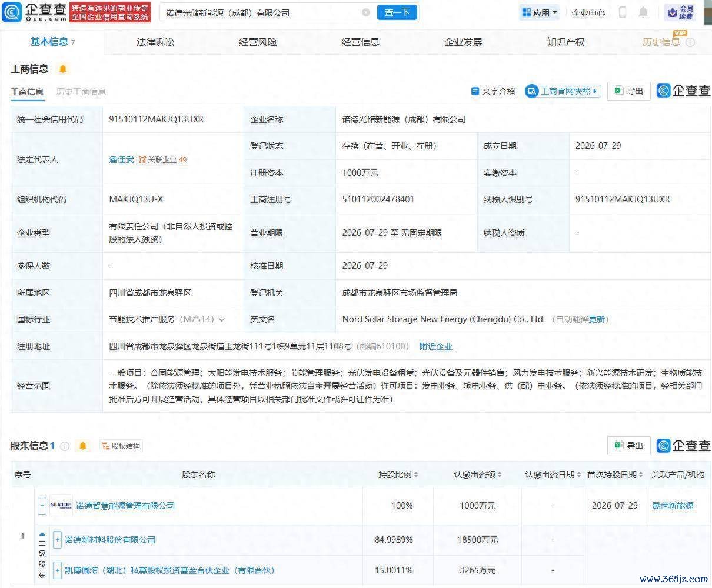The height and width of the screenshot is (588, 712).
Task: Select the 历史工商信息 sub-tab
Action: click(x=81, y=92)
